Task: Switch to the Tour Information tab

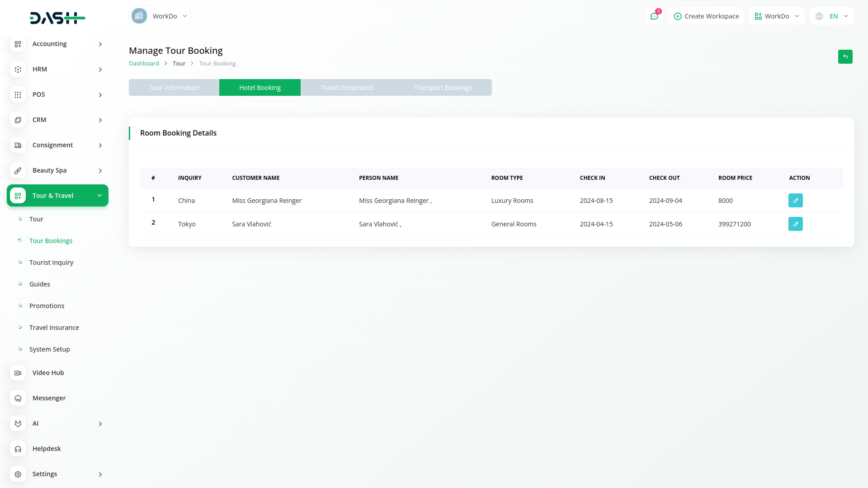Action: click(x=174, y=88)
